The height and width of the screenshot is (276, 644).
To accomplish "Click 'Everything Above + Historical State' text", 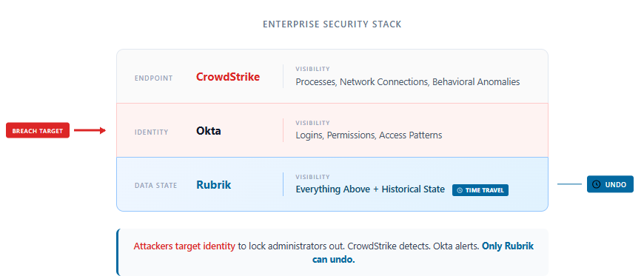I will [370, 189].
